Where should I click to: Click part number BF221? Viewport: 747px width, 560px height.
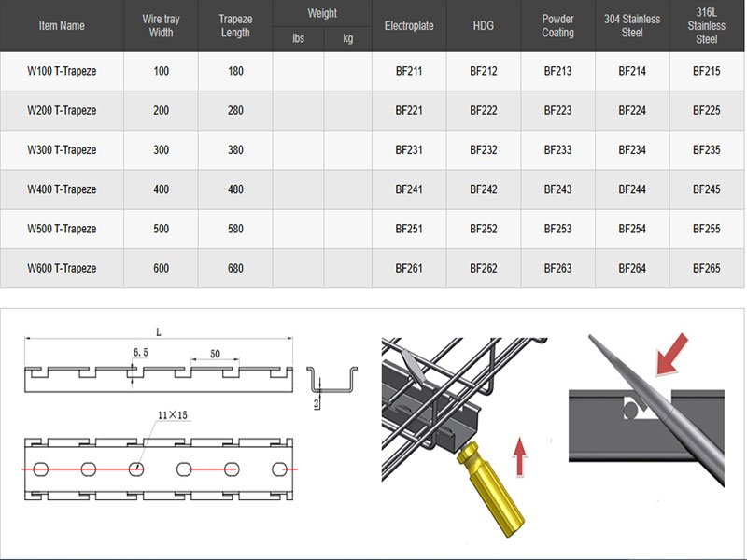click(409, 111)
